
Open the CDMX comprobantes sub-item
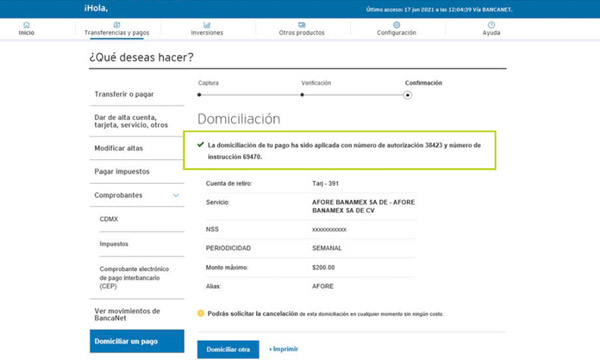point(109,219)
